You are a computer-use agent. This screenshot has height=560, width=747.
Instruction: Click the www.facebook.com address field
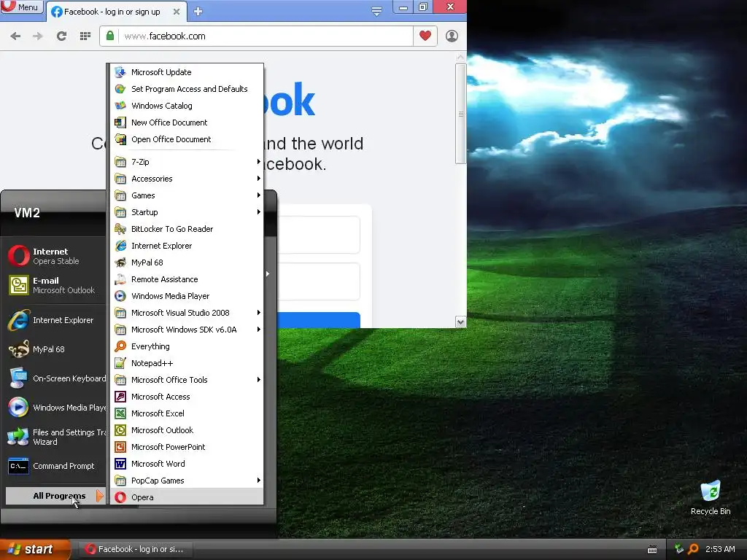pos(267,36)
